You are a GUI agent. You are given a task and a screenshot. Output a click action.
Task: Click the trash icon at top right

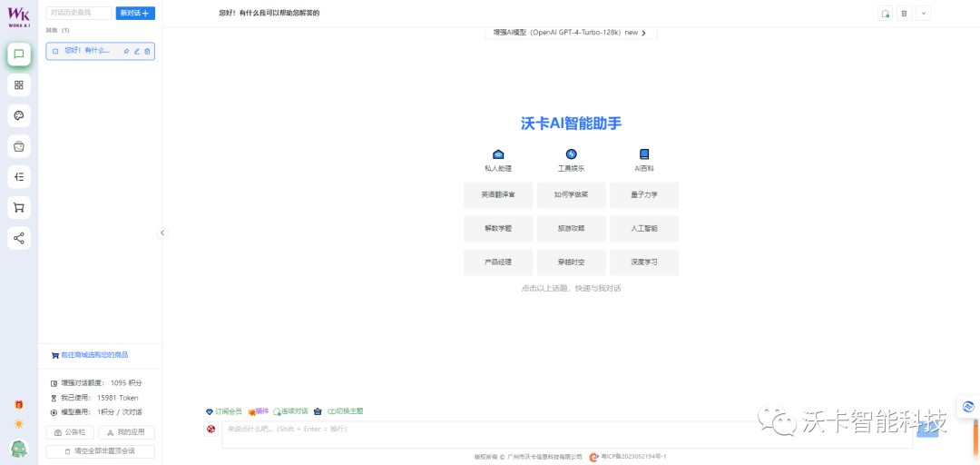click(904, 13)
